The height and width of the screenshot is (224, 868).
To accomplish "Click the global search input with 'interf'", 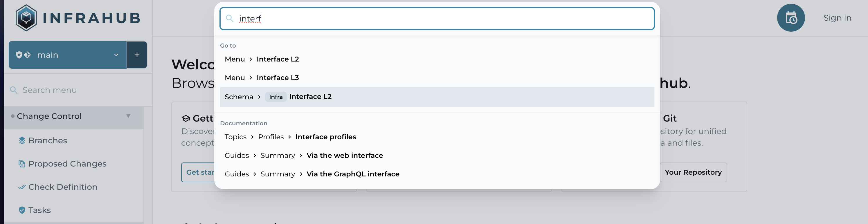I will (438, 19).
